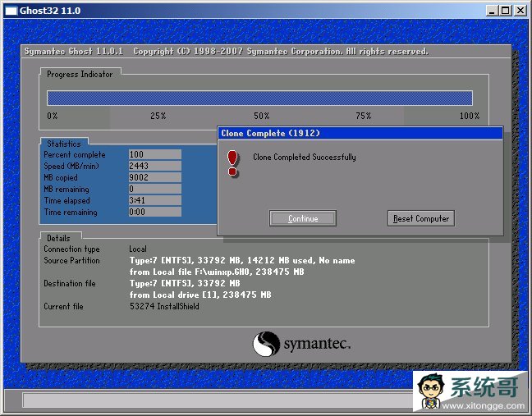The height and width of the screenshot is (416, 532).
Task: Click the Percent complete value 100
Action: tap(154, 154)
